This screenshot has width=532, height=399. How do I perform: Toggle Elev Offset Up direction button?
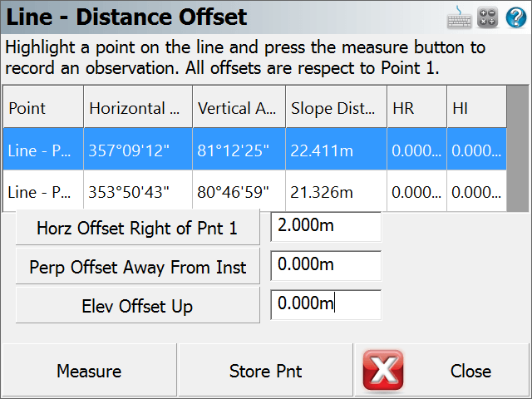click(138, 306)
